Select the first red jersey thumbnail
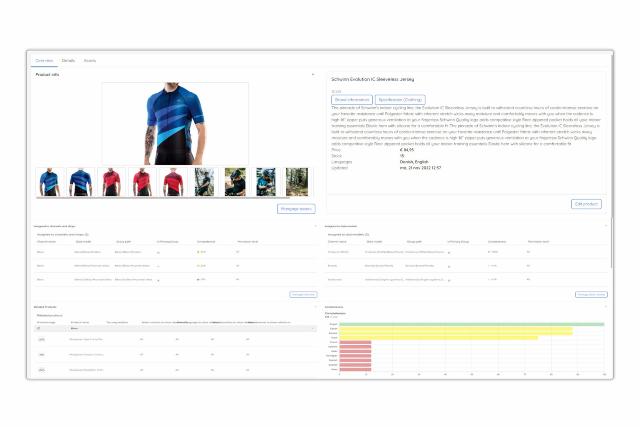The height and width of the screenshot is (427, 640). tap(112, 181)
